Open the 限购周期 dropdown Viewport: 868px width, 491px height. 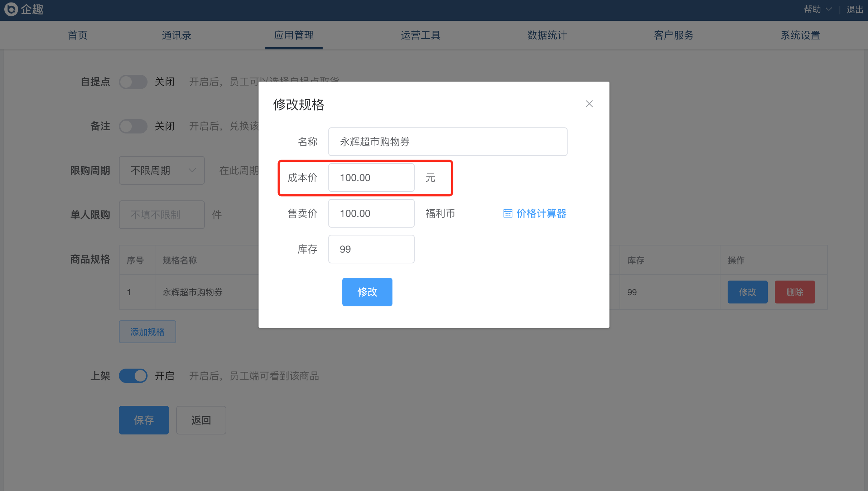coord(161,170)
